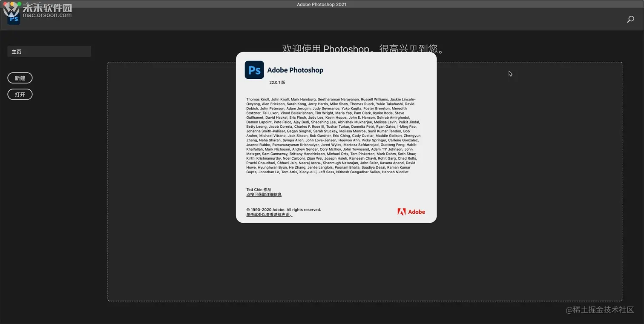Click the Ted Chin 作品 credit text

[x=259, y=189]
